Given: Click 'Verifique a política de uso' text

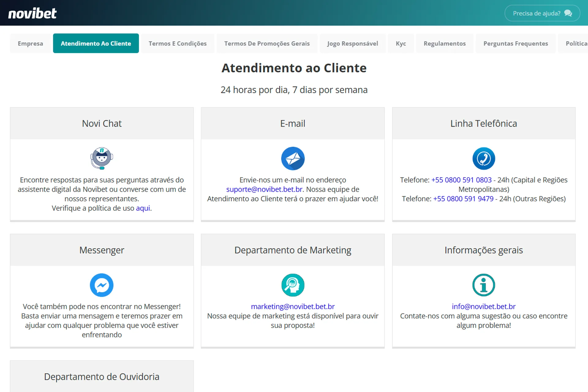Looking at the screenshot, I should tap(93, 208).
